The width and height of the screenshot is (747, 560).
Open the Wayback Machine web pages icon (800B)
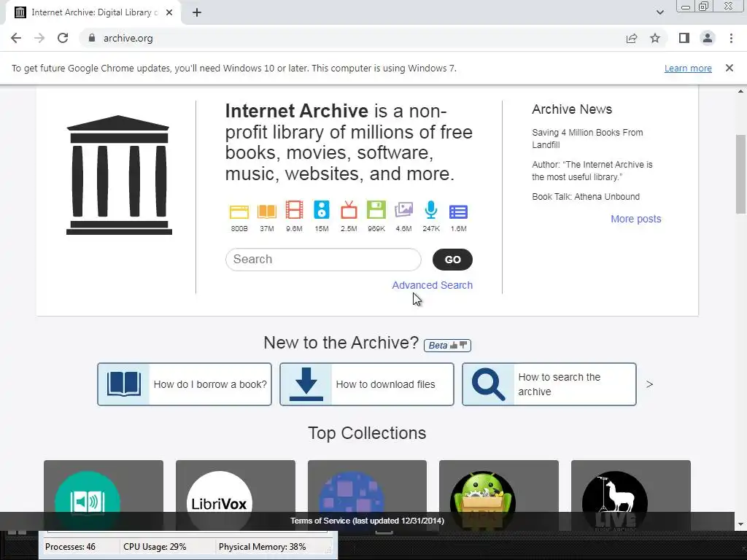coord(239,211)
